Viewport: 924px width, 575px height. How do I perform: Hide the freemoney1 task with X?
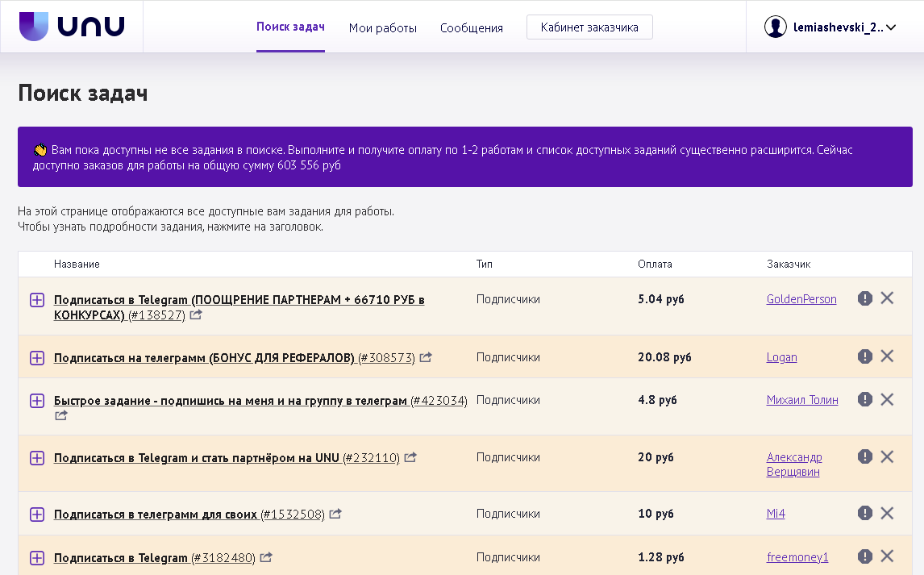click(887, 556)
